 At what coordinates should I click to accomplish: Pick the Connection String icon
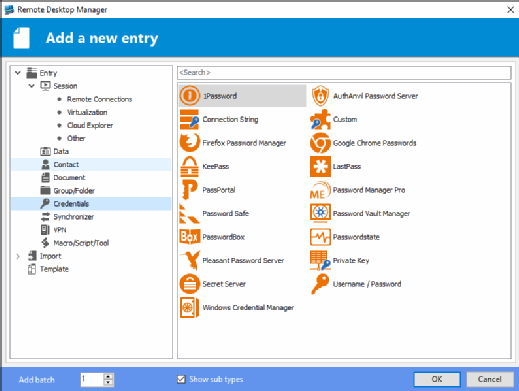[189, 119]
